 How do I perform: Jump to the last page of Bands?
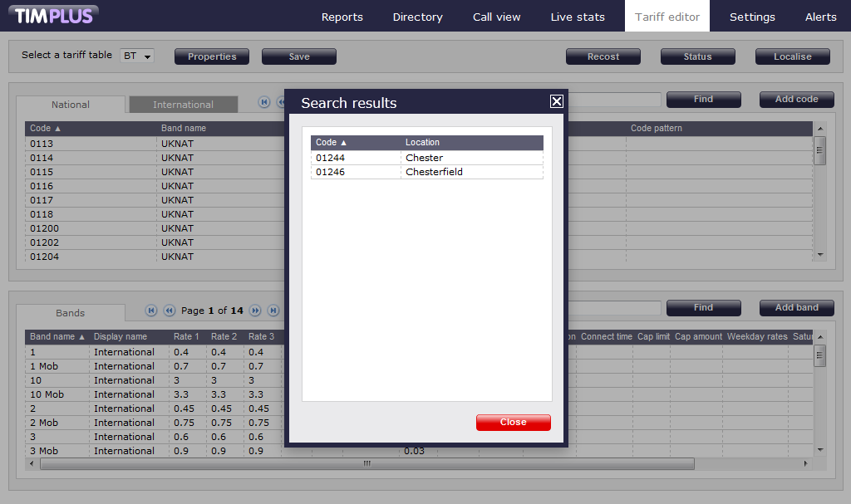[x=273, y=311]
